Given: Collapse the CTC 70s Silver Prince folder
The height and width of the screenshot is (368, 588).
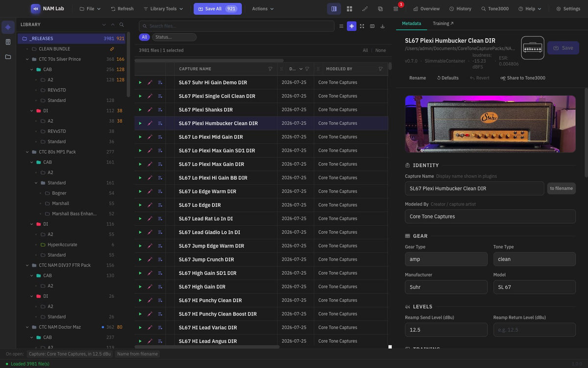Looking at the screenshot, I should [x=27, y=59].
